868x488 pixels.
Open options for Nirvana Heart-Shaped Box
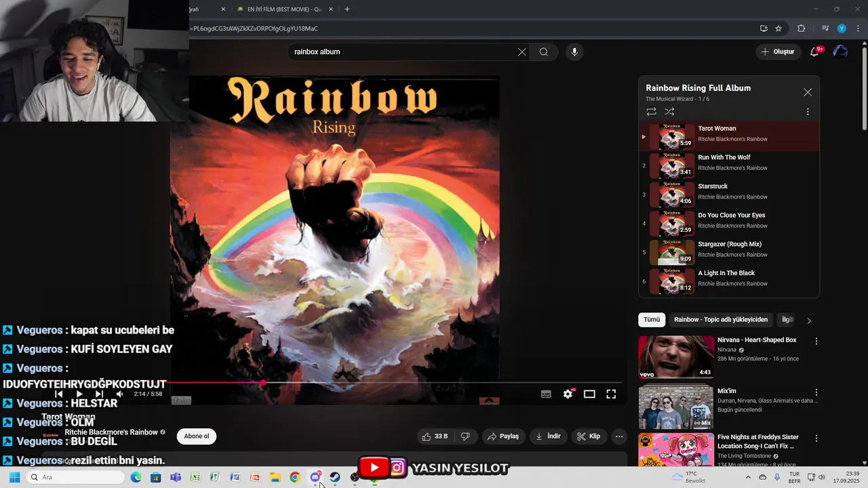tap(816, 341)
